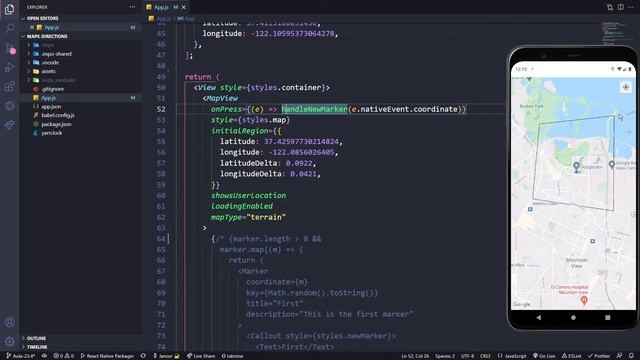Open the Run and Debug view
Viewport: 640px width, 360px height.
(9, 67)
